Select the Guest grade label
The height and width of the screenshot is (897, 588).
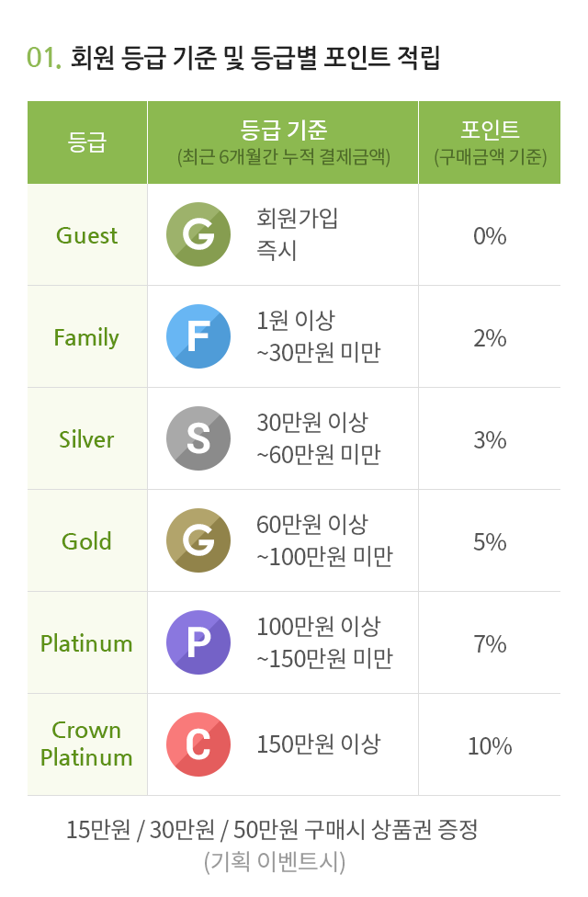pyautogui.click(x=87, y=235)
